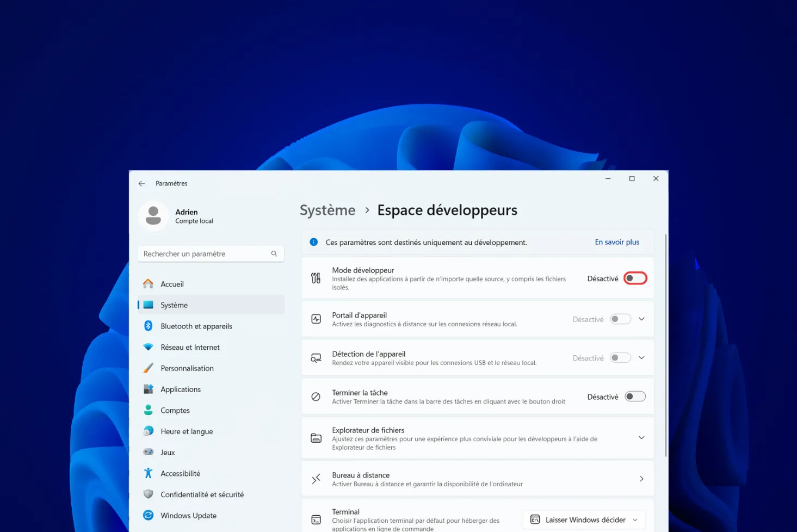This screenshot has height=532, width=797.
Task: Open Confidentialité et sécurité settings
Action: pyautogui.click(x=211, y=494)
